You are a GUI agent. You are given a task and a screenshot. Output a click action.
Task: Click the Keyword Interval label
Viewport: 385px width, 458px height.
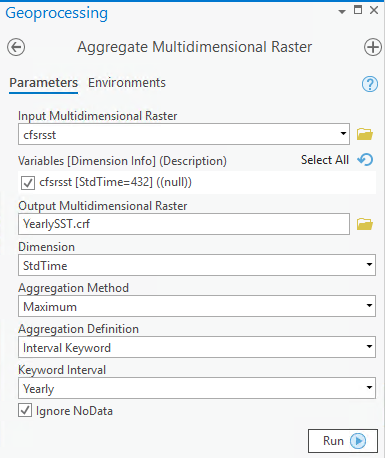pos(62,370)
